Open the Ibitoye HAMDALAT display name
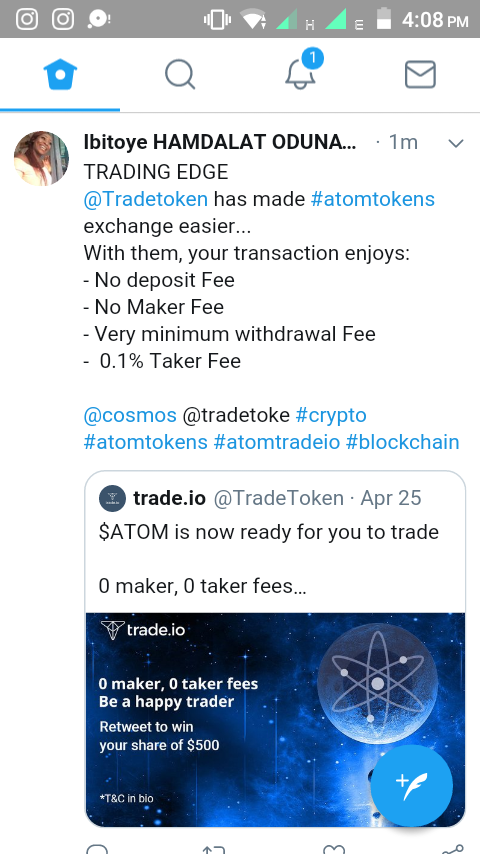This screenshot has height=854, width=480. pyautogui.click(x=220, y=142)
